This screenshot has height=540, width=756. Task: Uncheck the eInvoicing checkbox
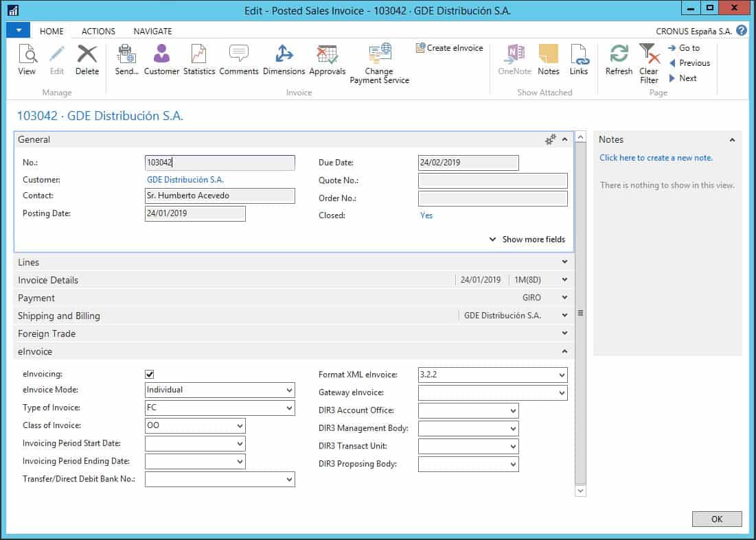click(x=150, y=374)
